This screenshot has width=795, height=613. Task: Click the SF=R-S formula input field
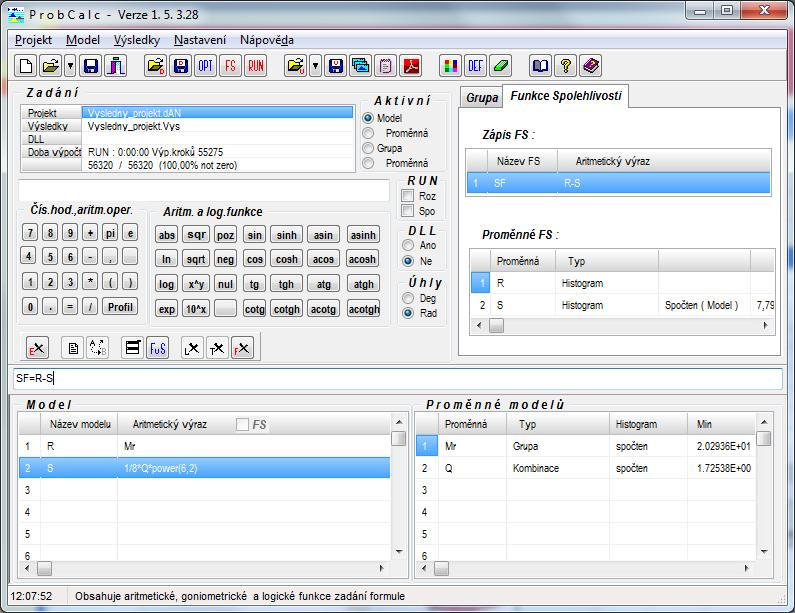(398, 378)
